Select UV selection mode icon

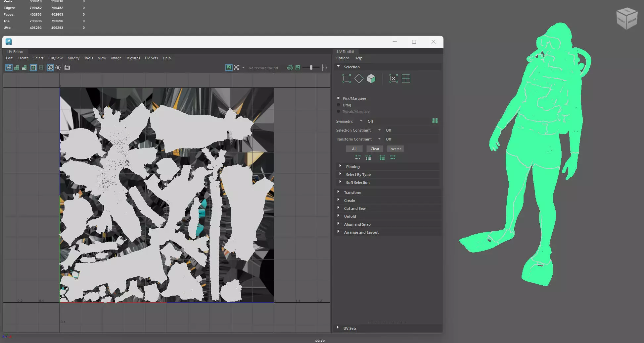click(x=393, y=79)
